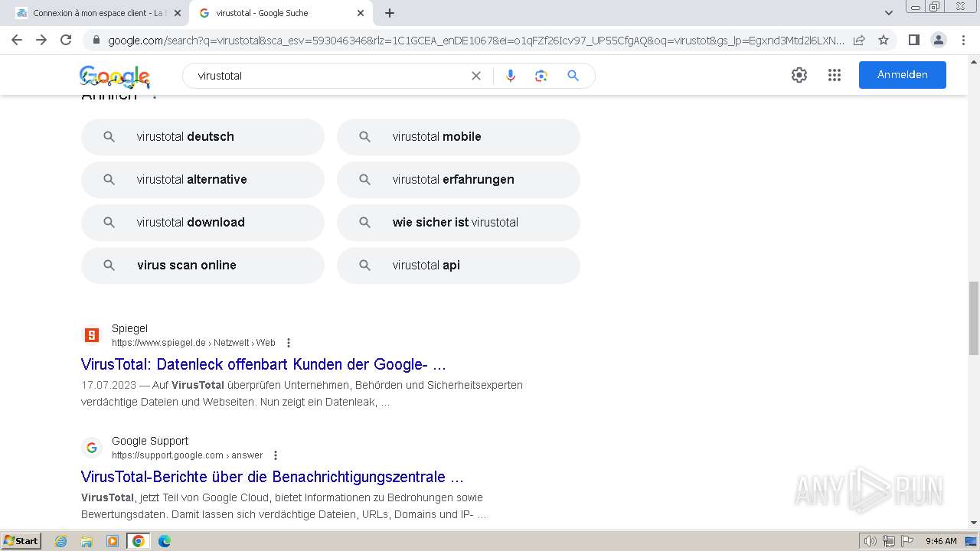Screen dimensions: 980x551
Task: Go forward to the next page
Action: coord(41,40)
